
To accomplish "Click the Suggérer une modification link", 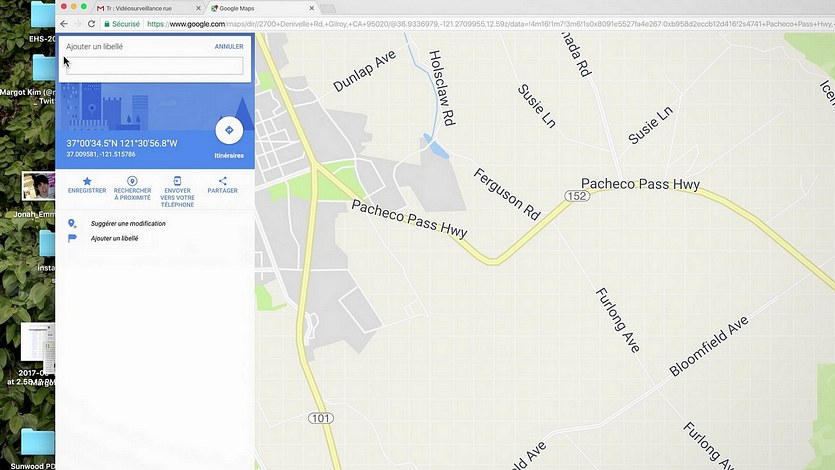I will (x=128, y=224).
